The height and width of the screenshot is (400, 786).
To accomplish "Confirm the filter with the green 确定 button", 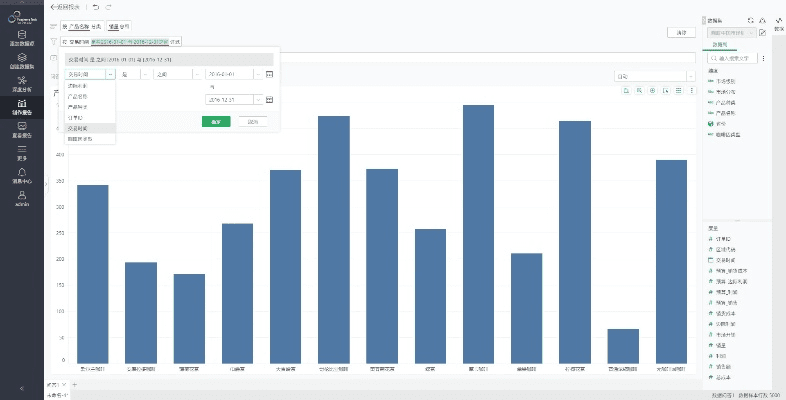I will tap(216, 121).
